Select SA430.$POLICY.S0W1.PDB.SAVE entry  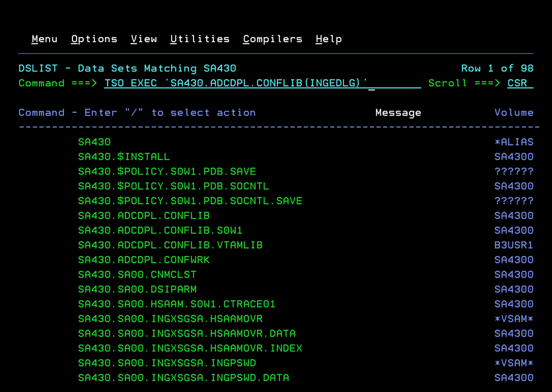(167, 172)
